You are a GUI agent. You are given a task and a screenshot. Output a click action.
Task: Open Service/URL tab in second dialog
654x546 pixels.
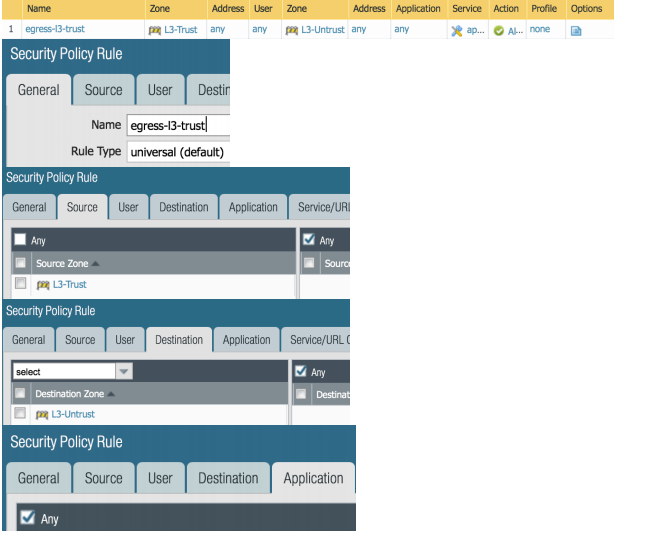pos(319,207)
